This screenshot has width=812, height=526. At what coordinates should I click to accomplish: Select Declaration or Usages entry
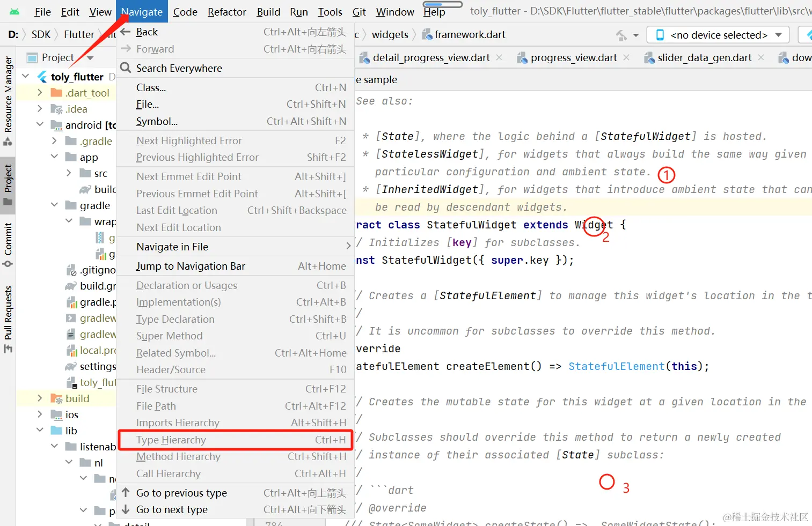(x=235, y=285)
